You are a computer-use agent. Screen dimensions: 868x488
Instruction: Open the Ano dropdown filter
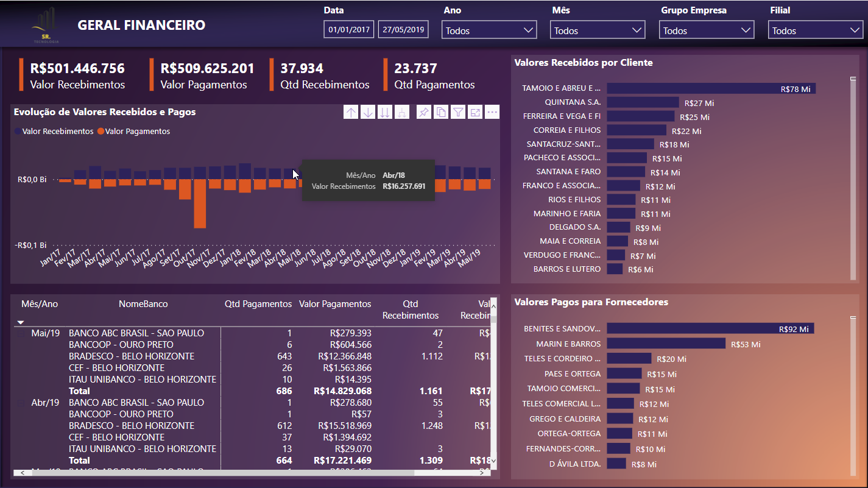[489, 30]
